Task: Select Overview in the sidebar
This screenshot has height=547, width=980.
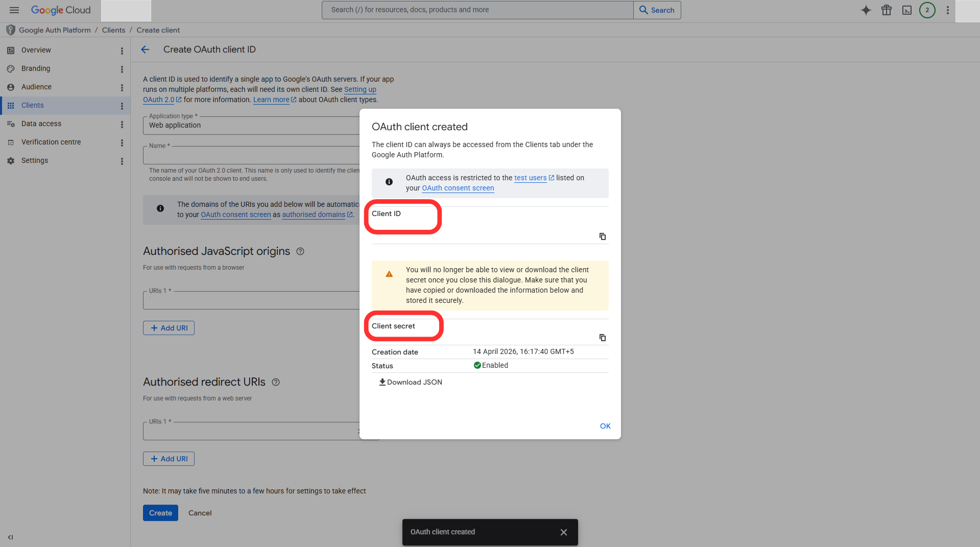Action: point(36,50)
